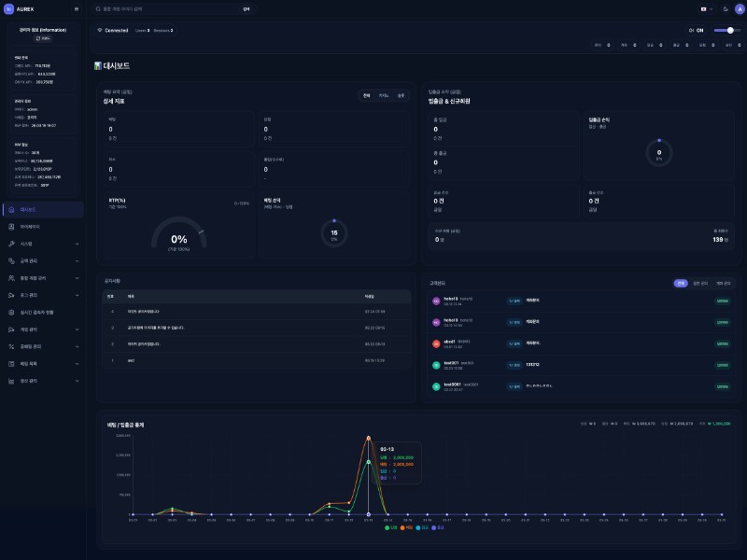
Task: Click the AUREX logo icon
Action: (x=9, y=8)
